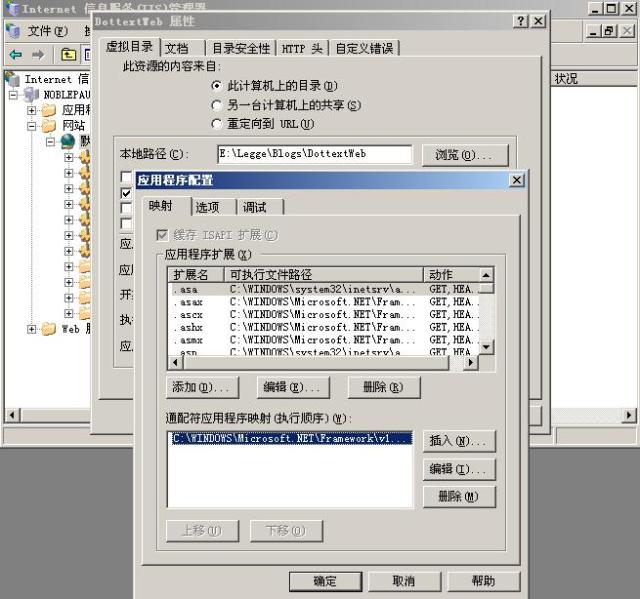Click 帮助 button
The height and width of the screenshot is (599, 640).
coord(484,581)
